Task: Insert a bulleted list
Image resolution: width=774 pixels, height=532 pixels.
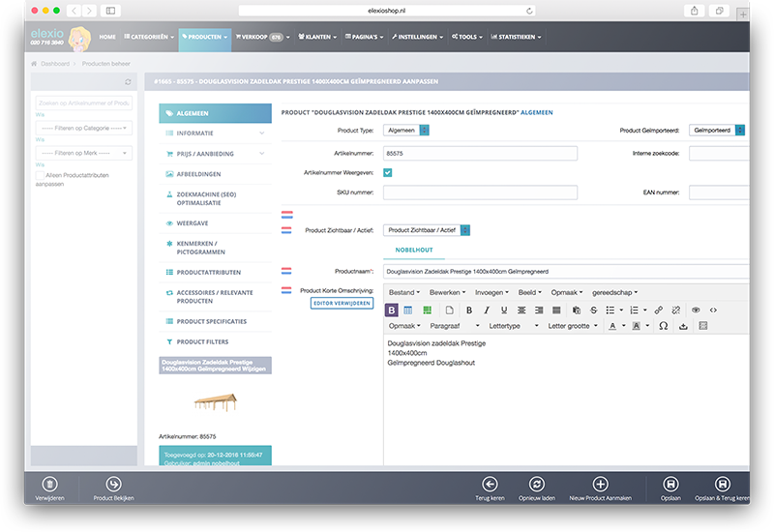Action: coord(610,310)
